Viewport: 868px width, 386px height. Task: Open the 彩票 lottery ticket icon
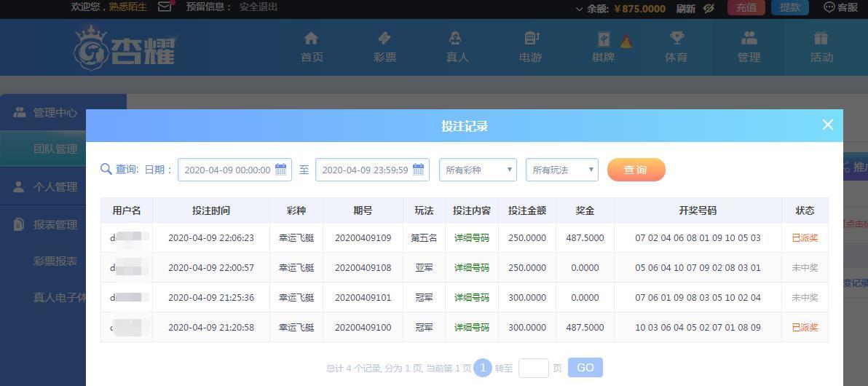(x=384, y=38)
